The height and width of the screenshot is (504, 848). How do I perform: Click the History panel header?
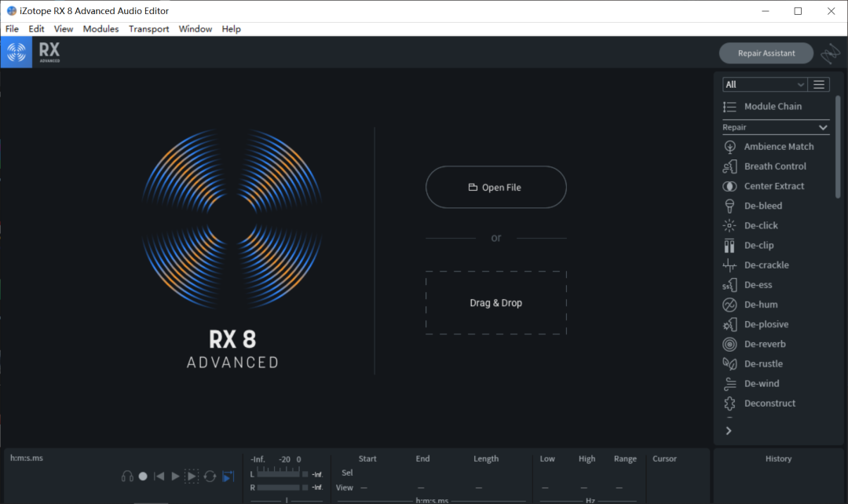click(x=778, y=458)
